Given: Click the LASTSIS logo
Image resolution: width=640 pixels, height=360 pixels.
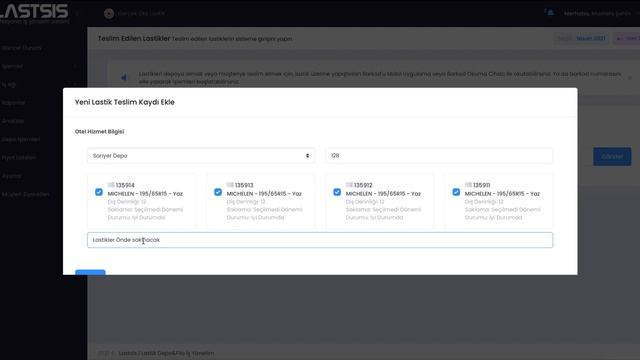Looking at the screenshot, I should (34, 13).
